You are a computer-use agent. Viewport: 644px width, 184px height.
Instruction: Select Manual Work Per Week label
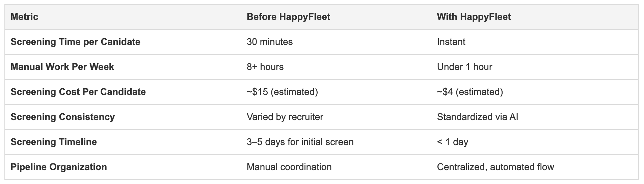click(62, 67)
